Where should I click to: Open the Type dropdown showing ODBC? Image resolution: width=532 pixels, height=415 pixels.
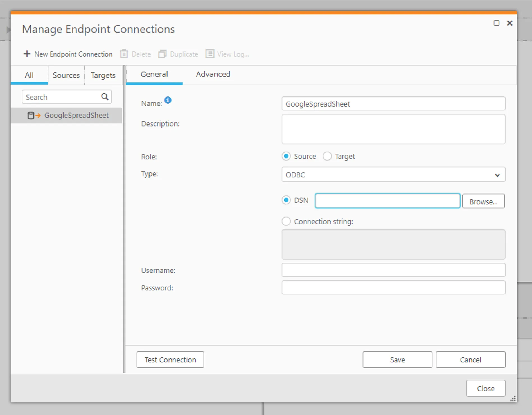coord(393,175)
